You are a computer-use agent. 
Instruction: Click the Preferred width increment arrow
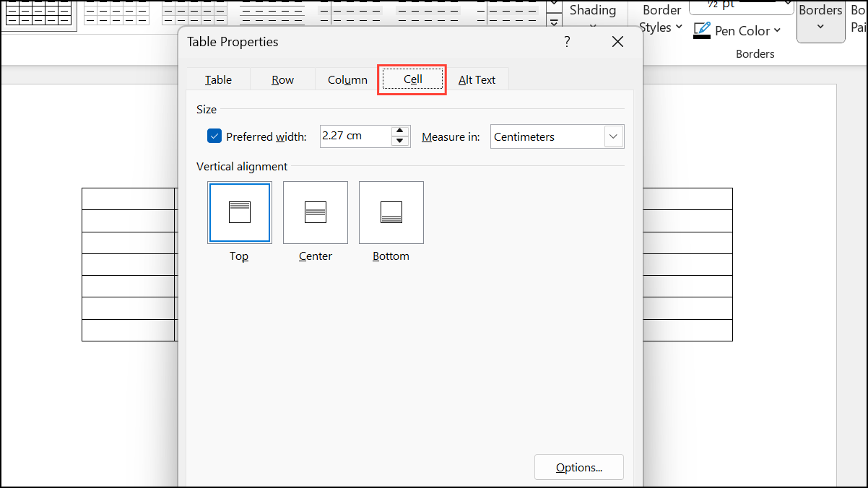[400, 131]
